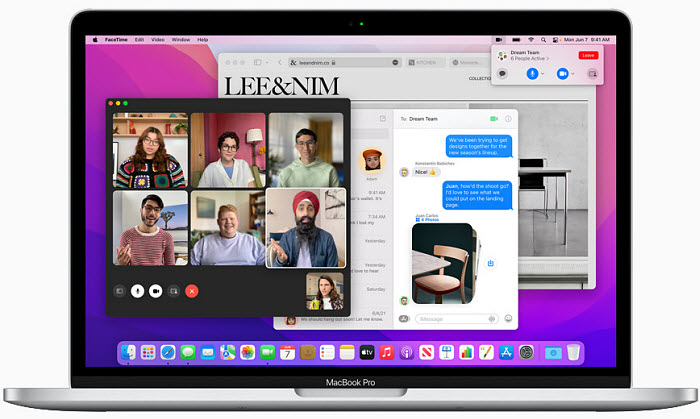Open Calendar from the Dock
The image size is (700, 419).
(287, 353)
